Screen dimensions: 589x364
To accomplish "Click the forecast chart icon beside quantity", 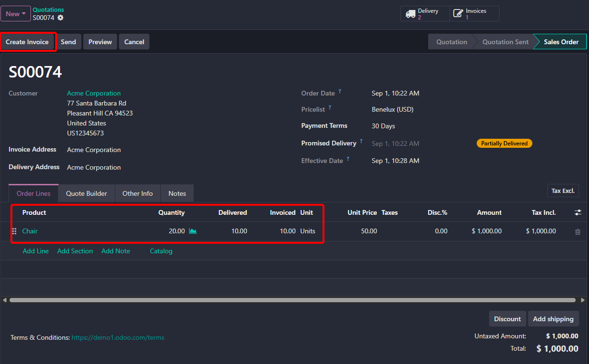I will [x=193, y=231].
